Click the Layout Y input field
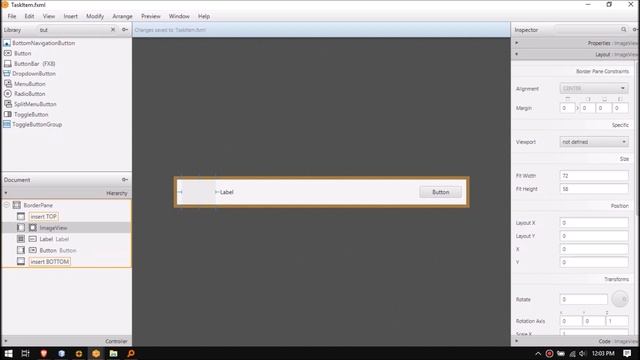 594,236
